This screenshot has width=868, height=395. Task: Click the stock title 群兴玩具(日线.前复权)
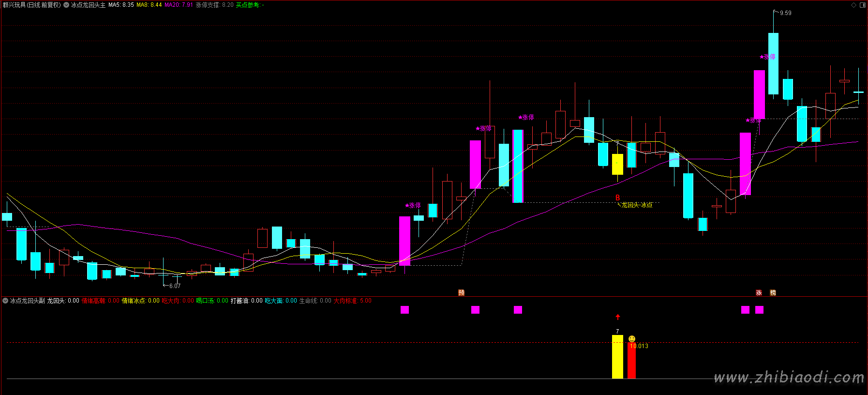[x=31, y=5]
